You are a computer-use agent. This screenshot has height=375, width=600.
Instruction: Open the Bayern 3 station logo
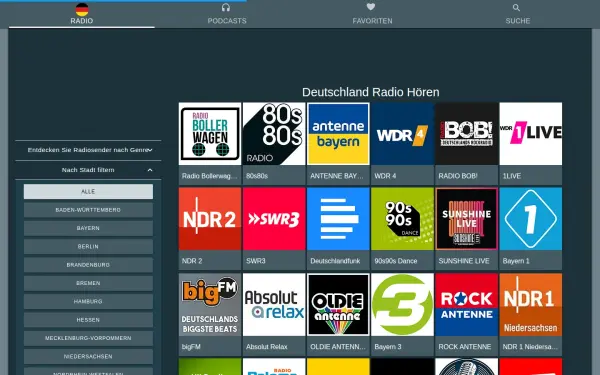[x=402, y=305]
